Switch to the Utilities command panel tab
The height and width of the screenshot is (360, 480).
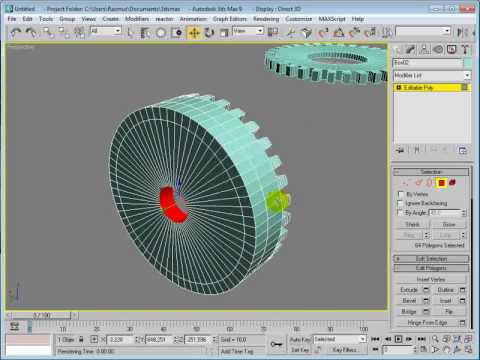coord(465,50)
